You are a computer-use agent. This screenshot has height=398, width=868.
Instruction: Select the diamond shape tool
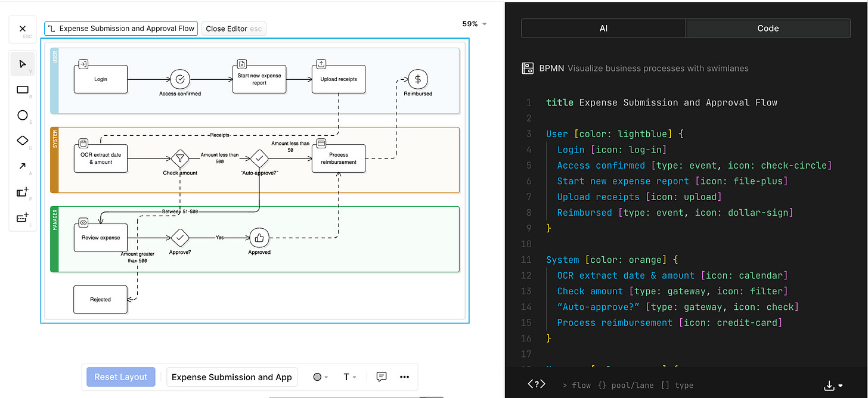coord(23,141)
